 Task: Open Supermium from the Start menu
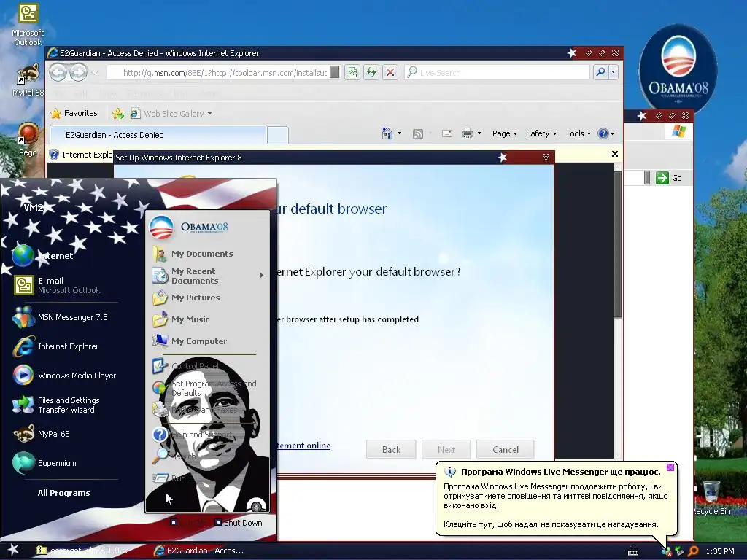point(66,463)
